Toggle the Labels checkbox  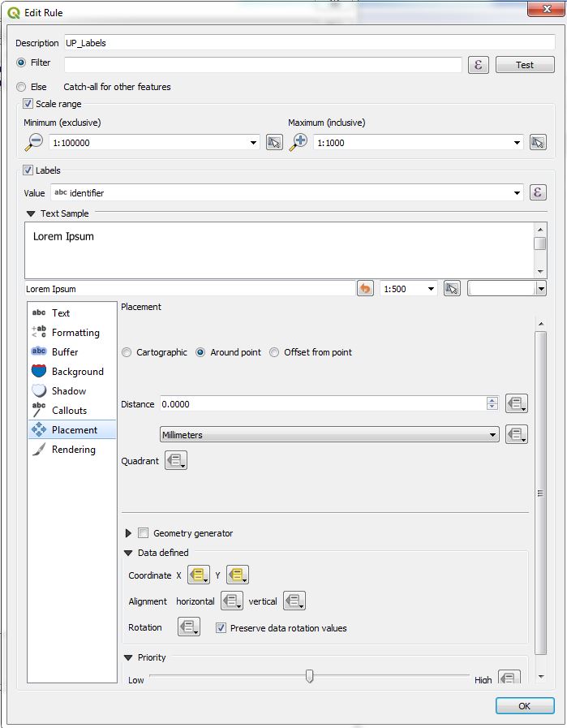tap(28, 170)
